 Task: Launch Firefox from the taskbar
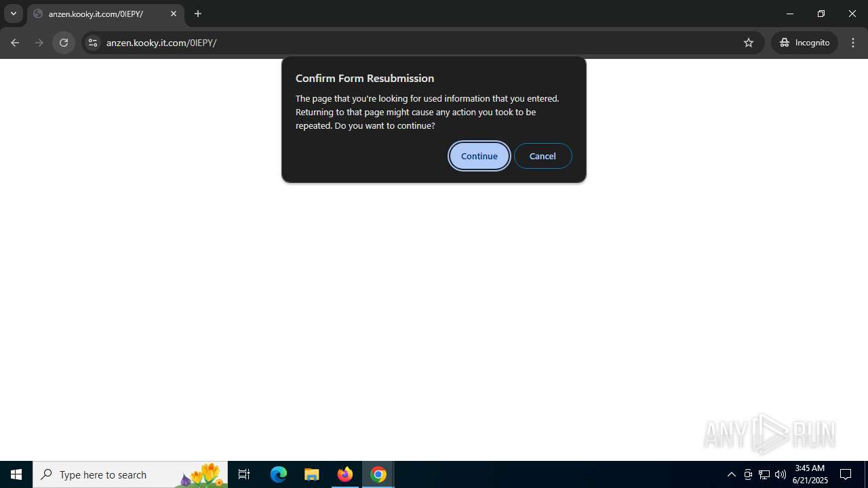coord(345,474)
